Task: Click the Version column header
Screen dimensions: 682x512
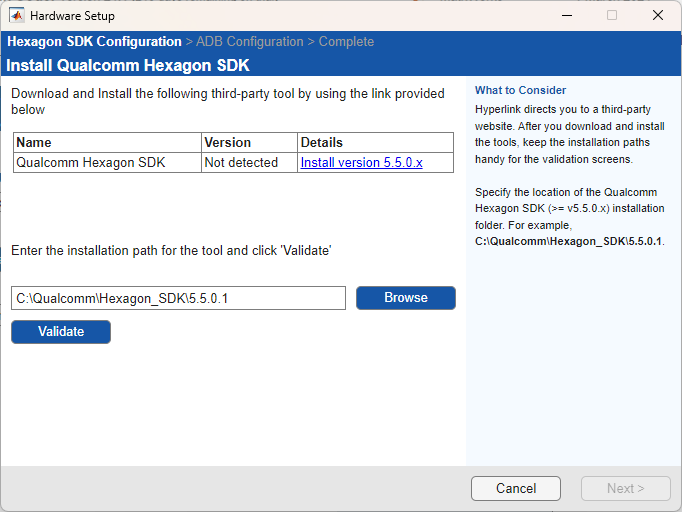Action: tap(227, 142)
